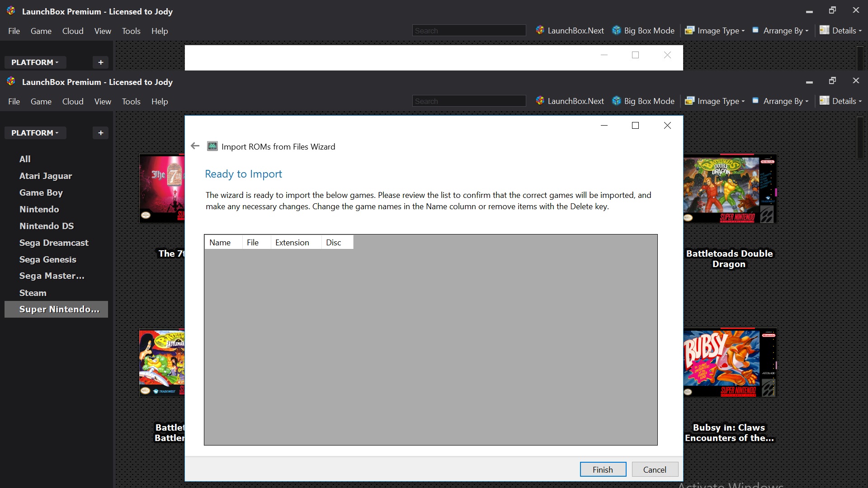868x488 pixels.
Task: Open Cloud menu in lower window
Action: coord(73,102)
